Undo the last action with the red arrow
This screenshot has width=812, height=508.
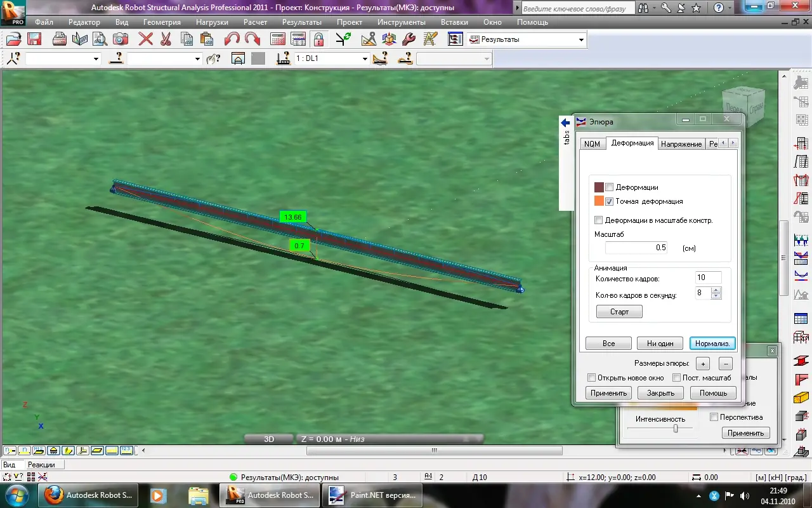[232, 39]
